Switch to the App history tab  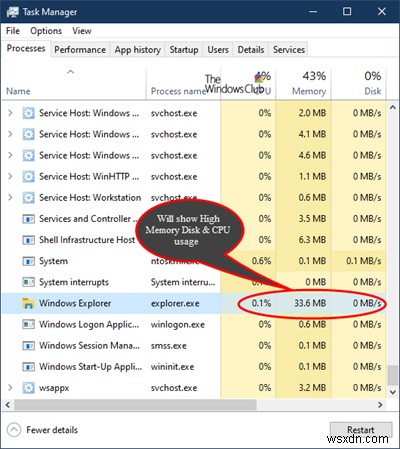[138, 50]
